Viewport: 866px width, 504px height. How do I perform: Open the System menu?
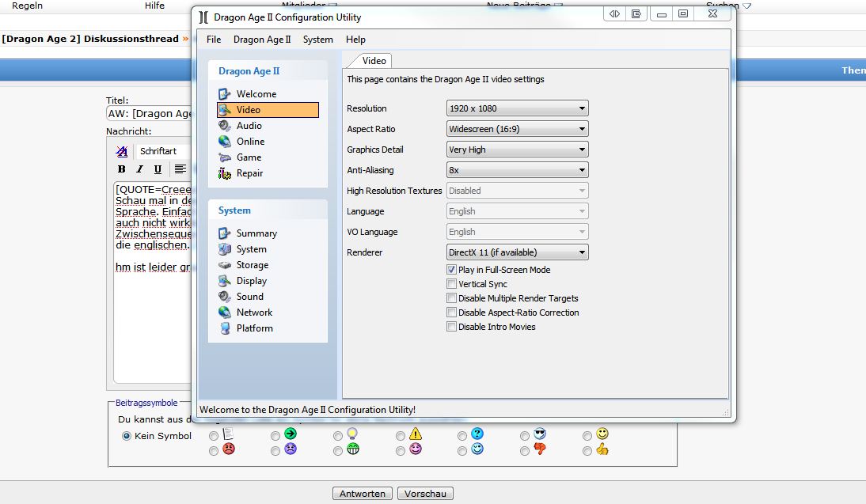[317, 40]
